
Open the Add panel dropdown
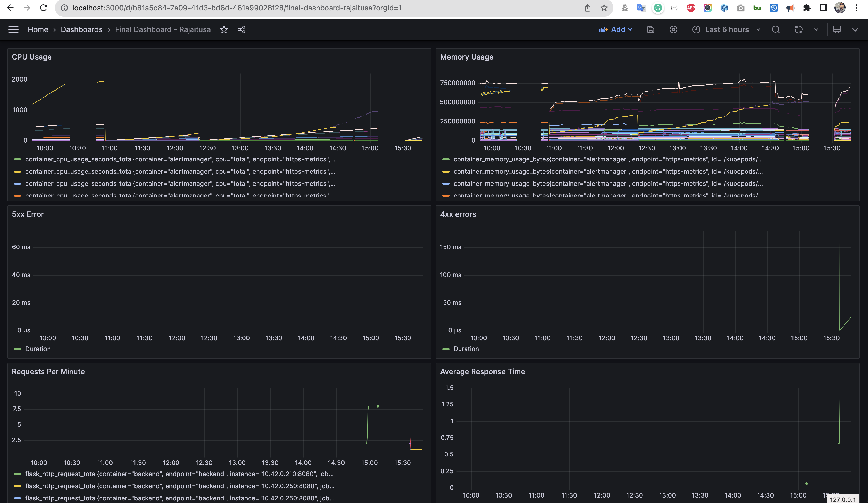point(616,30)
